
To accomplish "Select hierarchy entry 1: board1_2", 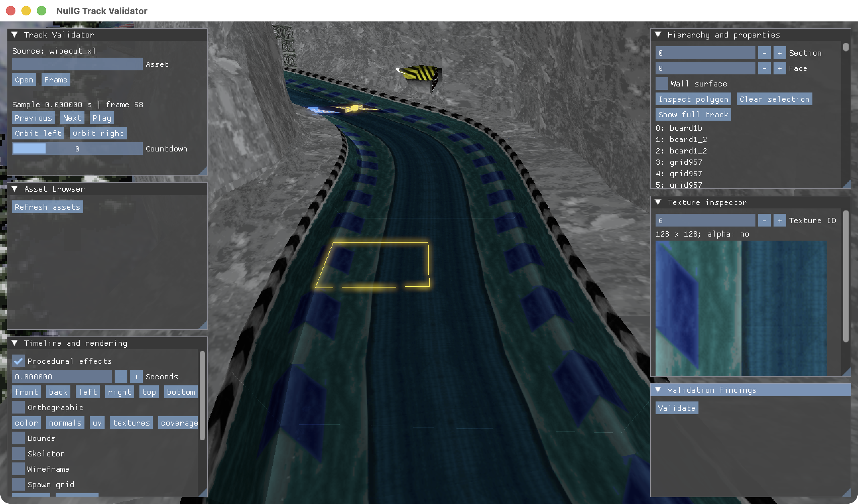I will [681, 139].
